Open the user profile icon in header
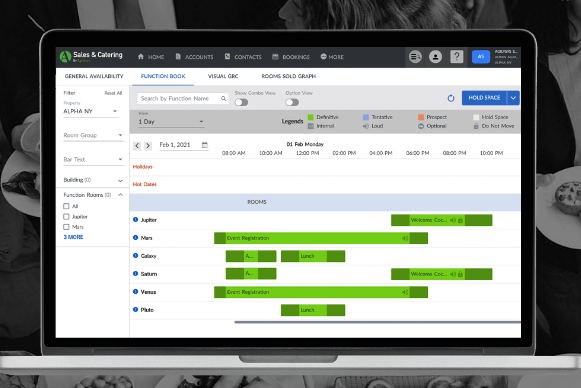This screenshot has width=581, height=388. coord(435,57)
